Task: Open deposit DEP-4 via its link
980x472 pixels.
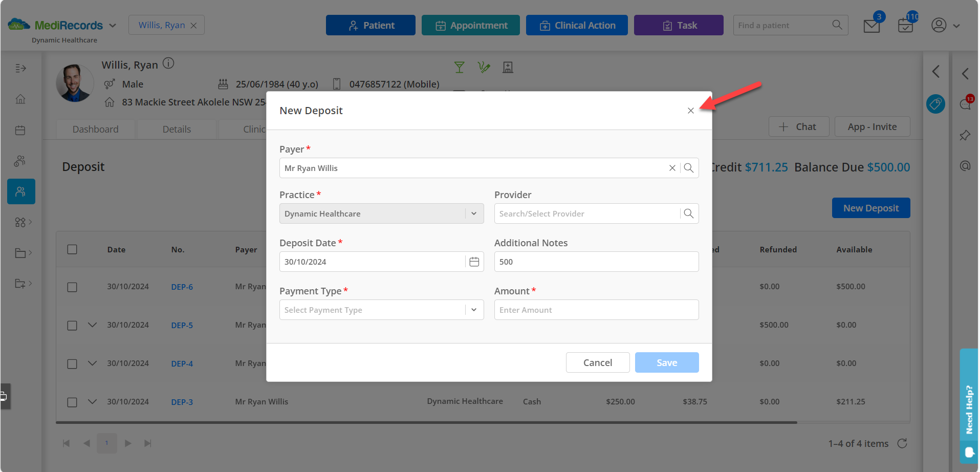Action: [x=182, y=363]
